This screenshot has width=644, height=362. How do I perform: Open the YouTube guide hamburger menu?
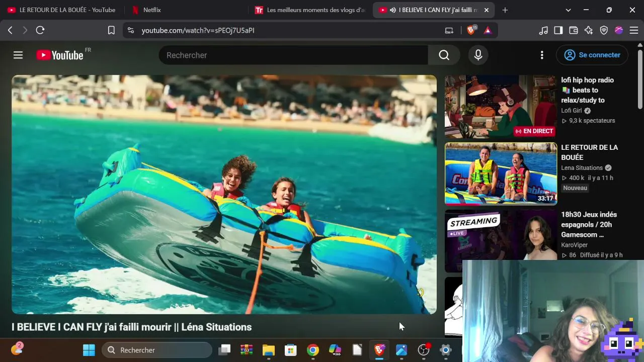pyautogui.click(x=18, y=55)
